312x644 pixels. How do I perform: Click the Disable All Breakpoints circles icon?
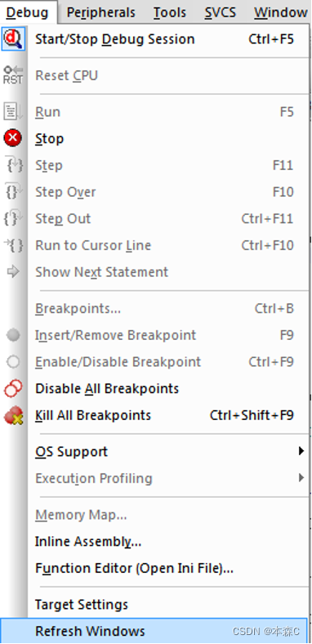pos(13,388)
